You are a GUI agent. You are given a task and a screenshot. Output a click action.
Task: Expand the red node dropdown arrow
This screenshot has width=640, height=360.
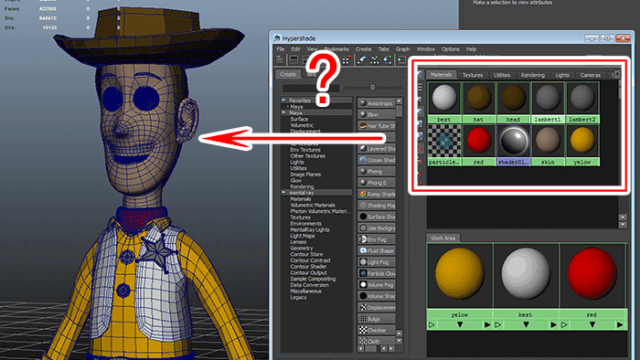(x=592, y=325)
